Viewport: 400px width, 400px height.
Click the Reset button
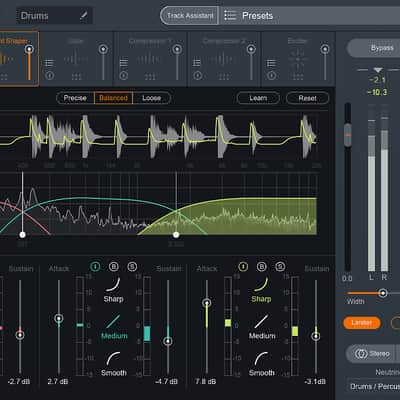point(307,98)
